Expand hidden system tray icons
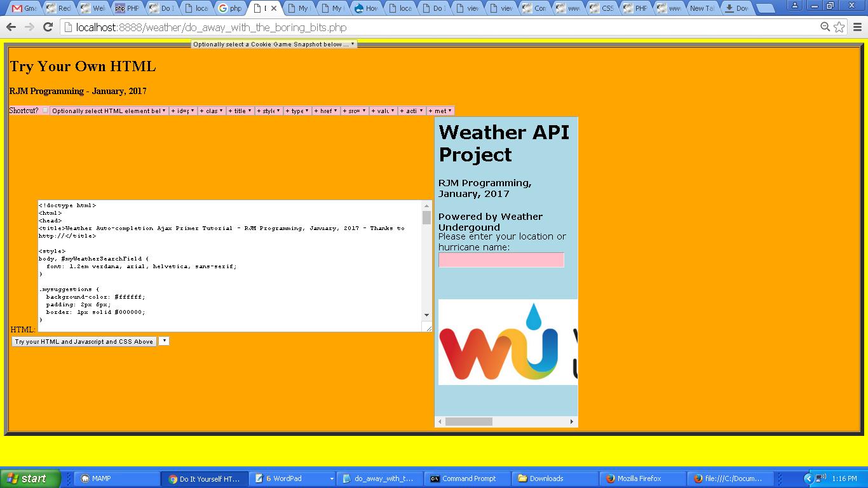Screen dimensions: 868x488 (808, 478)
